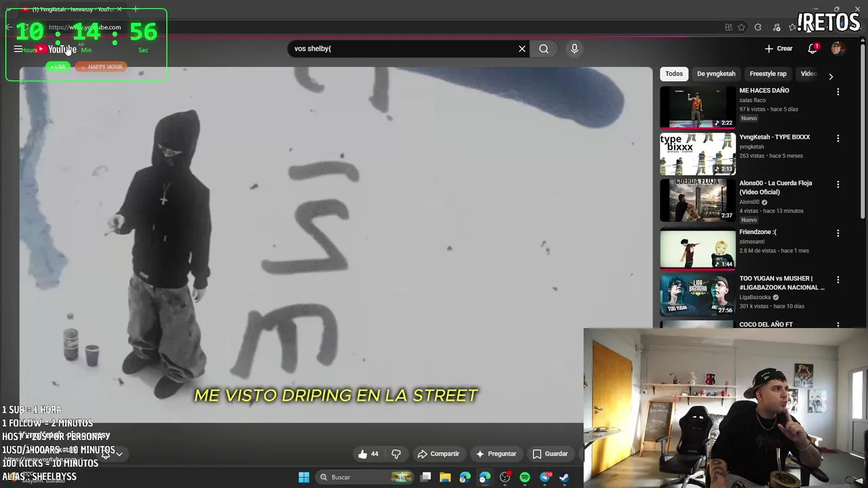Viewport: 868px width, 488px height.
Task: Open the favorites list icon
Action: (792, 27)
